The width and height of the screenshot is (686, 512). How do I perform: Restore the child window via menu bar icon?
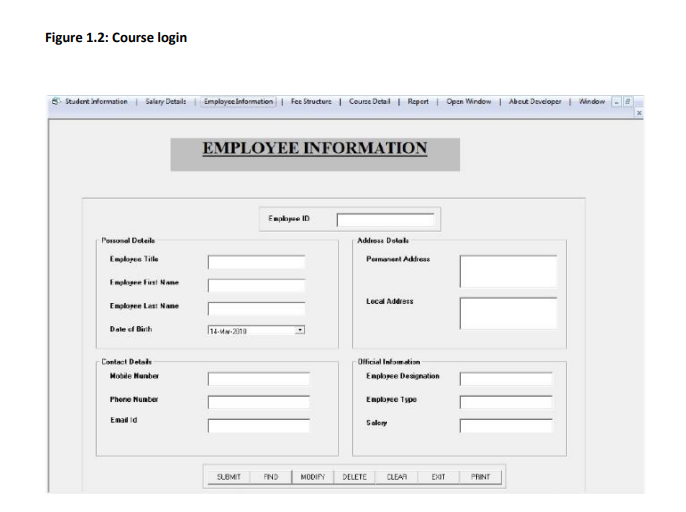pyautogui.click(x=627, y=102)
